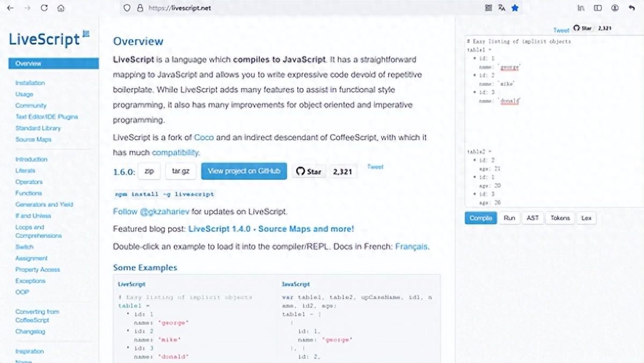Download the 1.6.0 zip archive
Image resolution: width=644 pixels, height=363 pixels.
coord(149,171)
